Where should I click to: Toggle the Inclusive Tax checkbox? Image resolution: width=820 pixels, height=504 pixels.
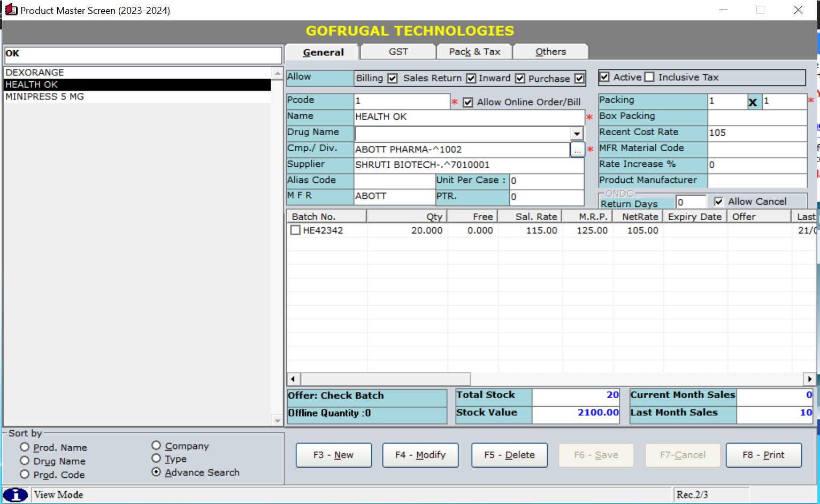649,77
